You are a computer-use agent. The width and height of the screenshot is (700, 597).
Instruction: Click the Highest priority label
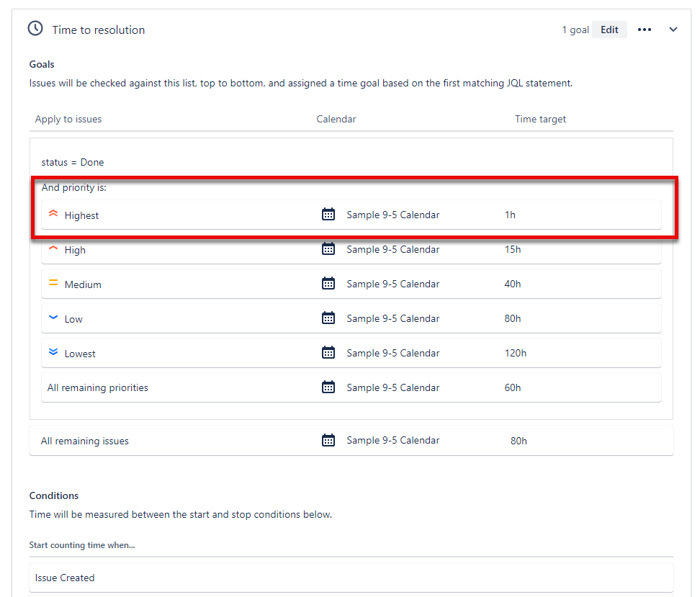coord(81,215)
